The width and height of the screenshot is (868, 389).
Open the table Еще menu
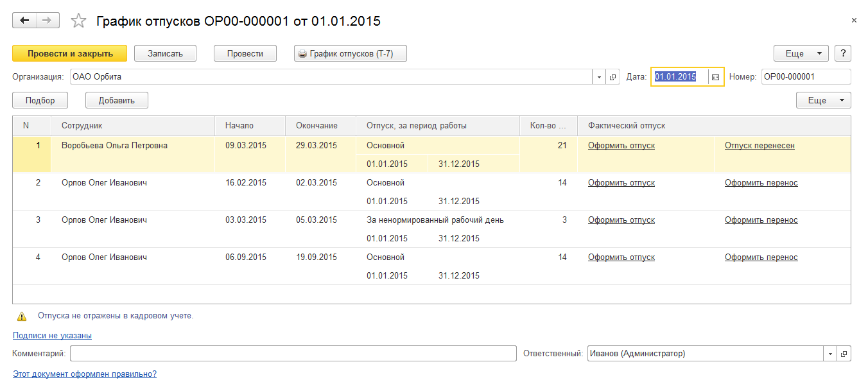pos(824,101)
